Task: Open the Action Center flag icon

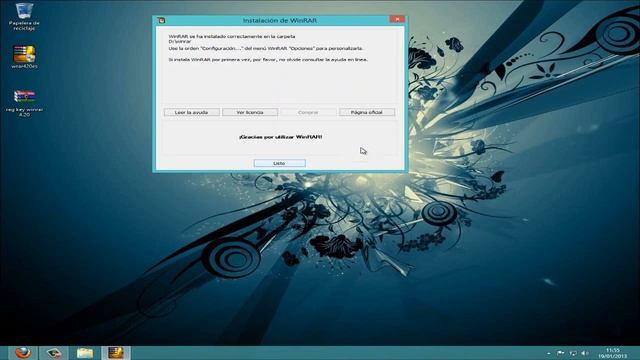Action: click(x=560, y=353)
